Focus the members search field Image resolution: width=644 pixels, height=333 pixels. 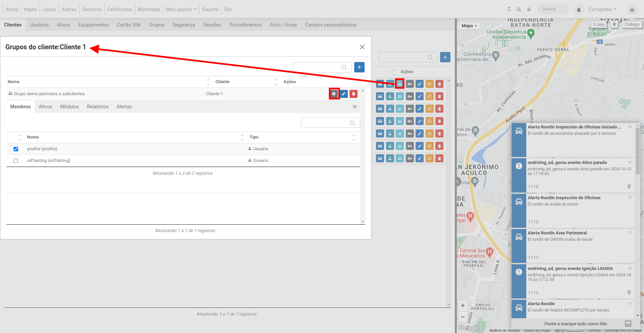330,123
